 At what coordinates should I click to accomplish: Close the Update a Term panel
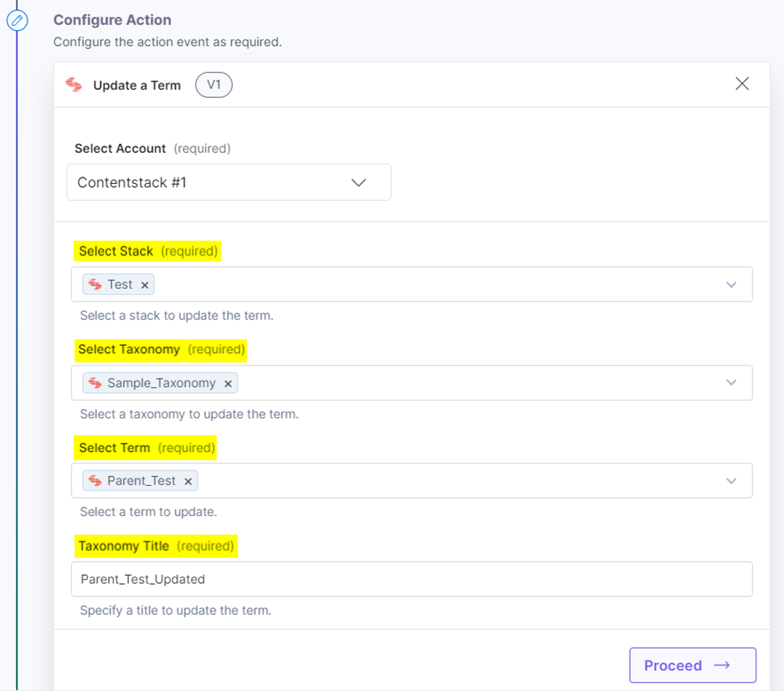(x=742, y=84)
